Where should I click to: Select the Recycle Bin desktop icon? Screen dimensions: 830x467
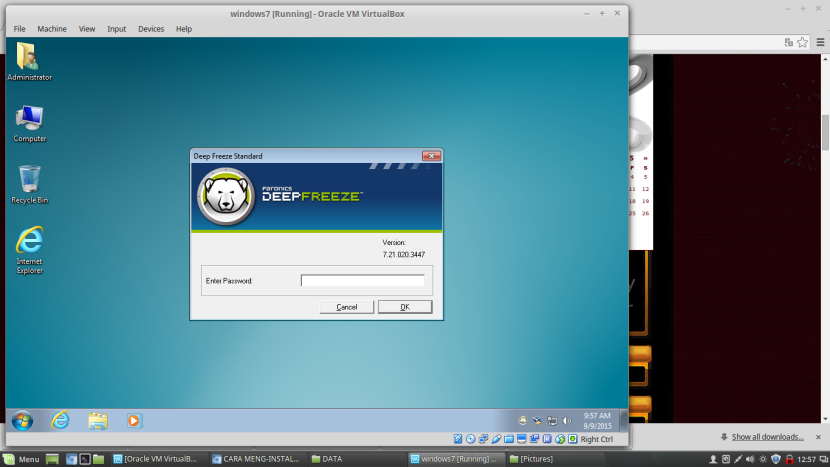click(29, 185)
